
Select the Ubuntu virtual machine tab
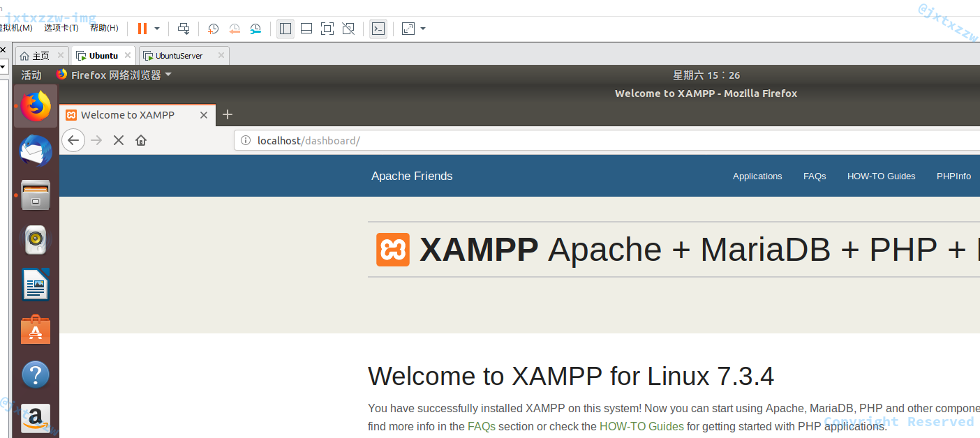103,56
